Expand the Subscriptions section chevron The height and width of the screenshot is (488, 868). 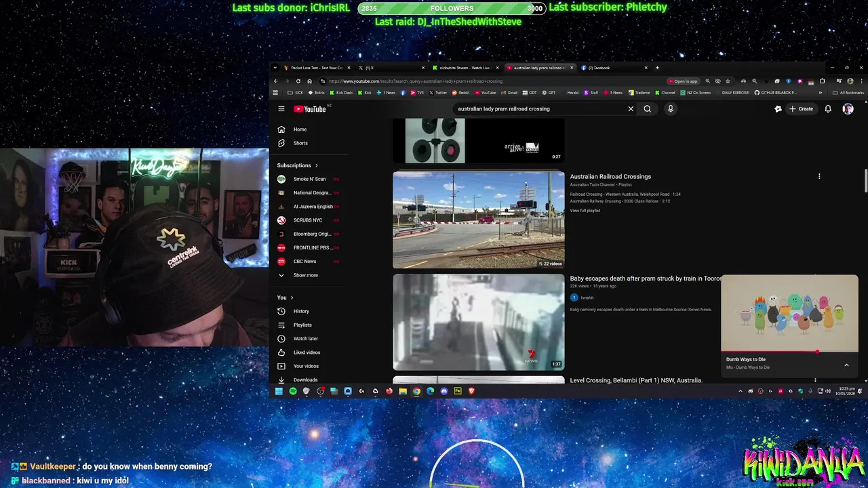(316, 165)
